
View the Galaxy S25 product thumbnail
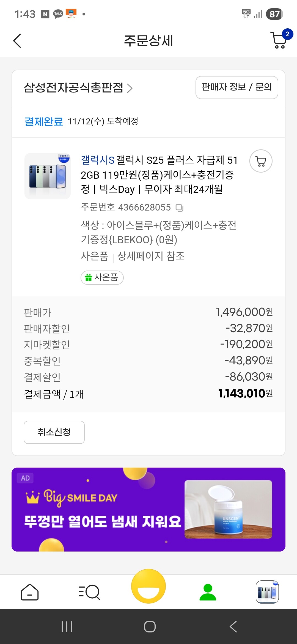click(x=48, y=176)
